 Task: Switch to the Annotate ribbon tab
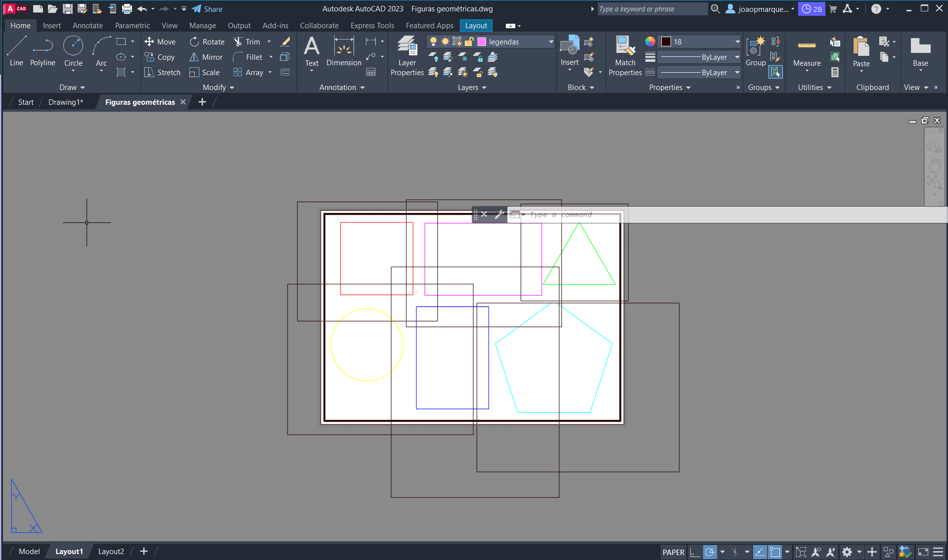coord(88,26)
